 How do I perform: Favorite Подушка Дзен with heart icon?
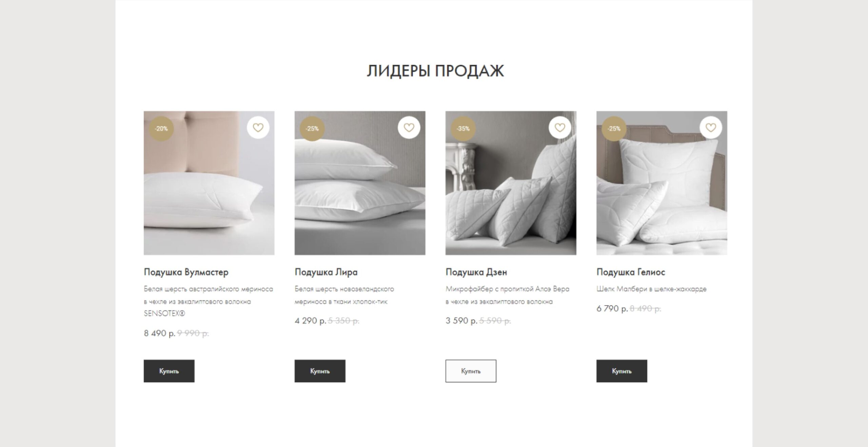click(560, 128)
